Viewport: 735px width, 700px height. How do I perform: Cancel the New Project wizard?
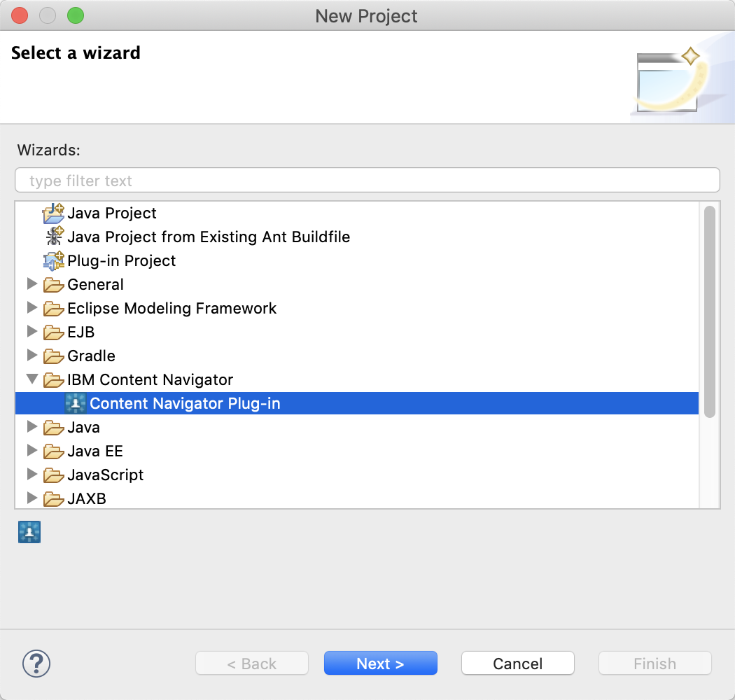point(517,663)
